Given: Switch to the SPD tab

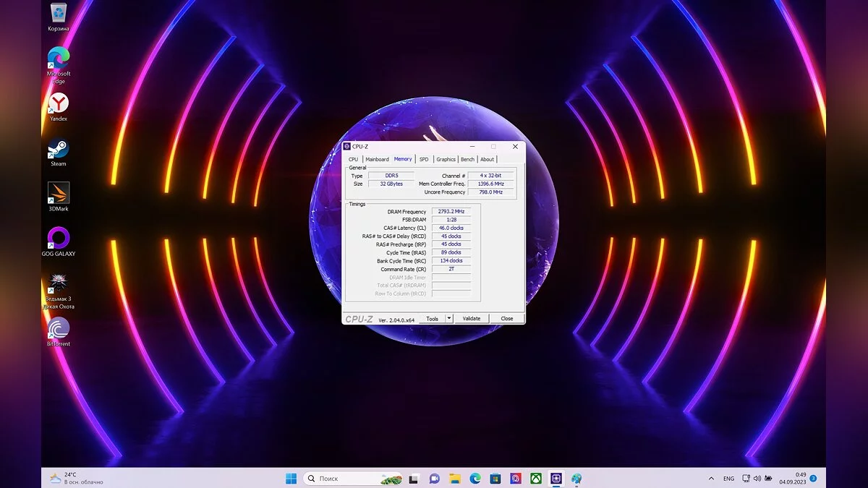Looking at the screenshot, I should pyautogui.click(x=424, y=159).
